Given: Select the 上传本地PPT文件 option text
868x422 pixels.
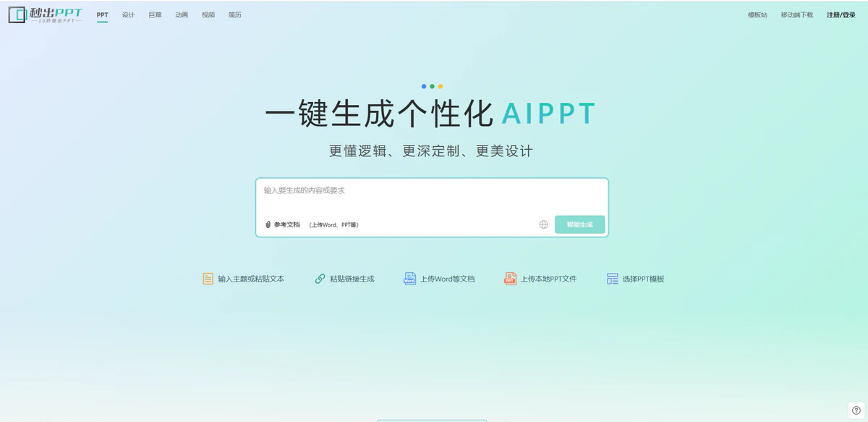Looking at the screenshot, I should point(548,279).
